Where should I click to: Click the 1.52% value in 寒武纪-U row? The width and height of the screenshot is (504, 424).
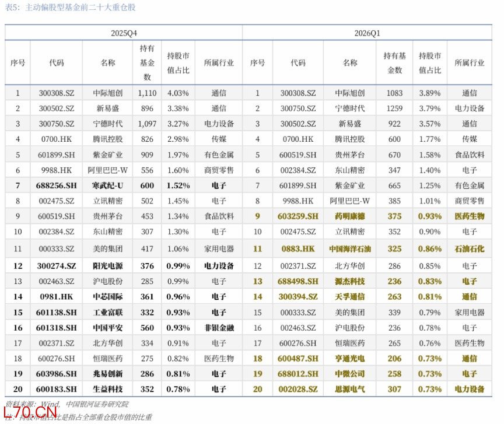pos(178,185)
